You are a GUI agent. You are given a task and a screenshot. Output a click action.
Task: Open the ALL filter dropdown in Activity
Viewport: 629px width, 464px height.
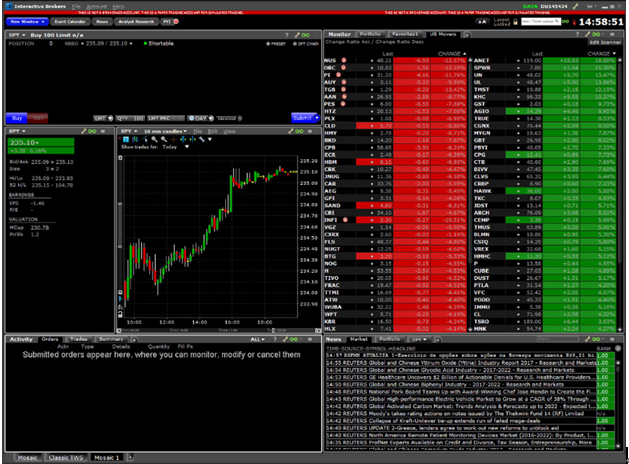click(258, 340)
